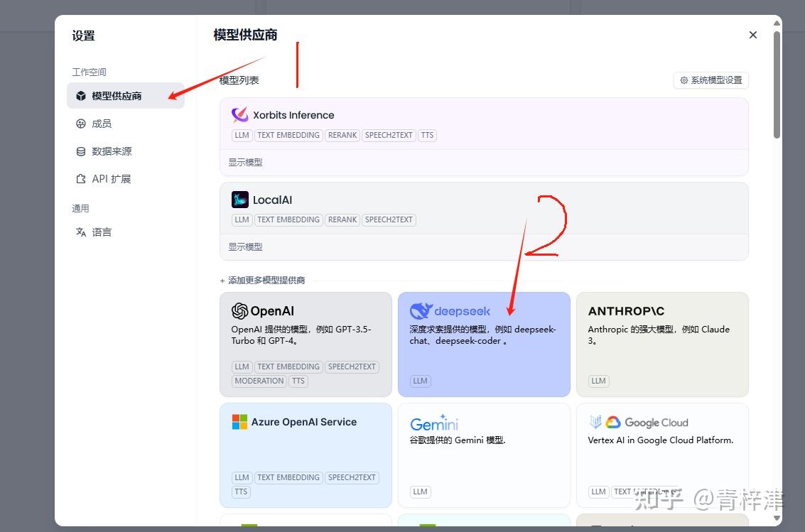Viewport: 805px width, 532px height.
Task: Click the LLM tag on Anthropic card
Action: (599, 381)
